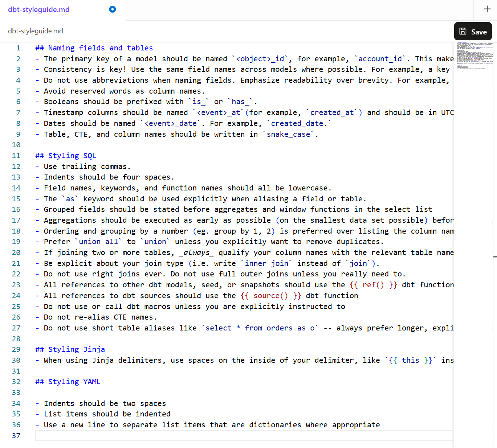Click the `has_` prefix code text

(x=240, y=102)
